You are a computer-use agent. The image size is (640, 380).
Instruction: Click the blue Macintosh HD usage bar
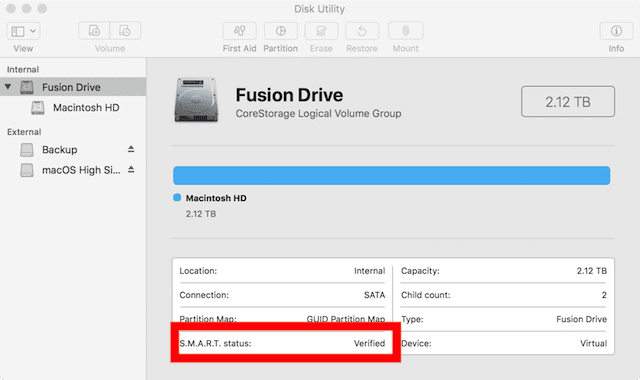point(391,176)
